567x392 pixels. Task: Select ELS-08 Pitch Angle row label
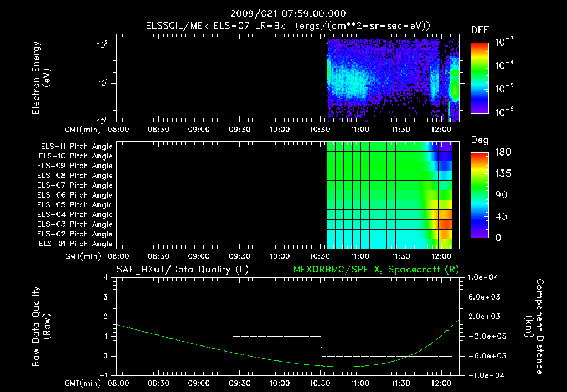75,176
